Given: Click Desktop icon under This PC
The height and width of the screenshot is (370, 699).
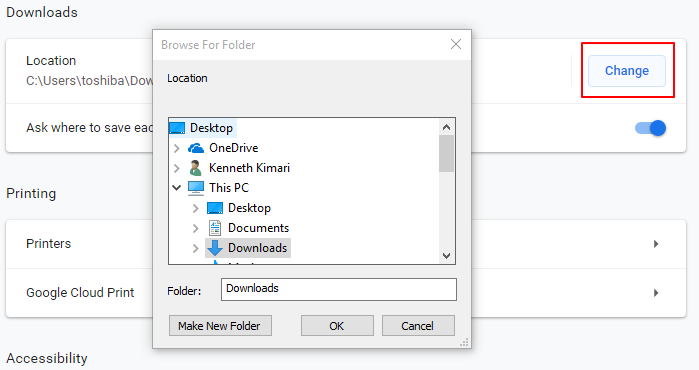Looking at the screenshot, I should click(215, 208).
